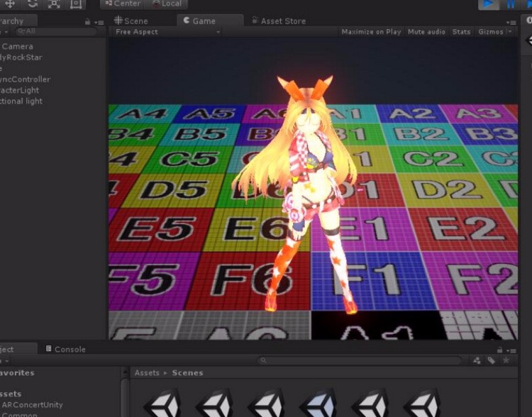Select the 'yncController' hierarchy item
Viewport: 532px width, 417px height.
click(25, 79)
